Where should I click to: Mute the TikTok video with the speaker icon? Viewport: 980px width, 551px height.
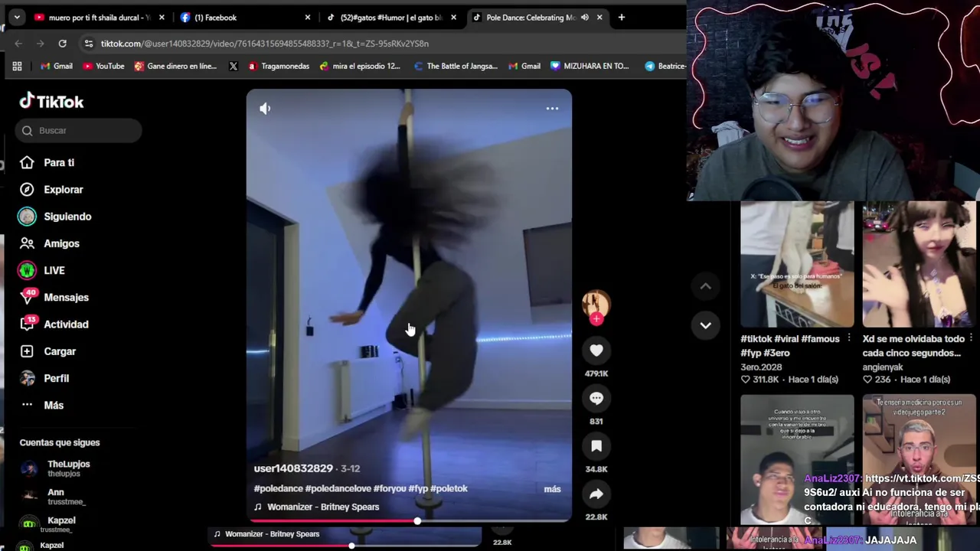(x=265, y=109)
